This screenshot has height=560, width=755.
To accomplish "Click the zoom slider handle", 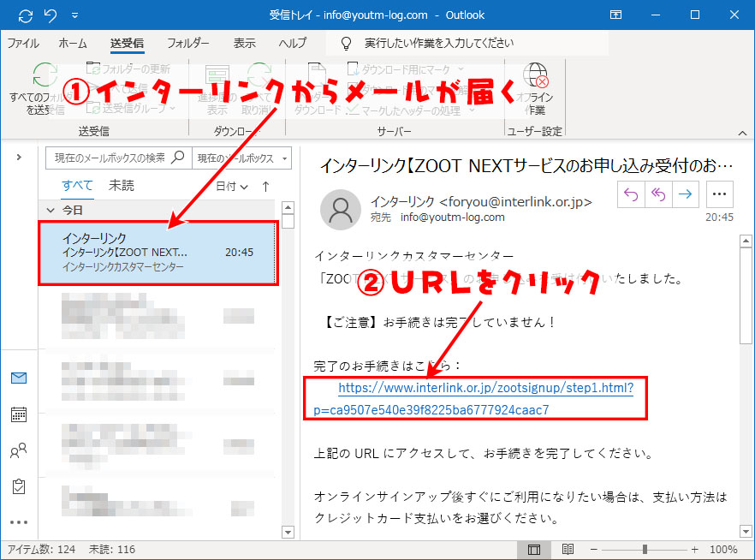I will pyautogui.click(x=645, y=550).
